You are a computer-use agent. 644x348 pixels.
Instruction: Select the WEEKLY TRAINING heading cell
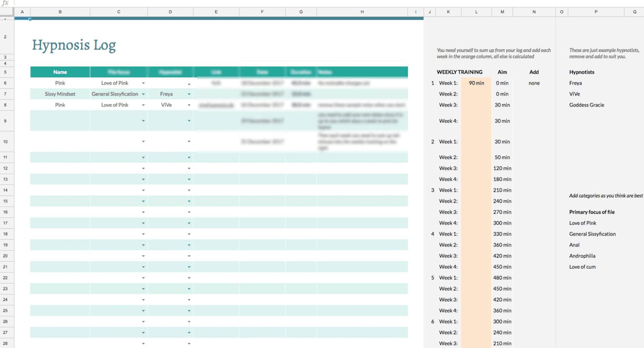tap(459, 72)
